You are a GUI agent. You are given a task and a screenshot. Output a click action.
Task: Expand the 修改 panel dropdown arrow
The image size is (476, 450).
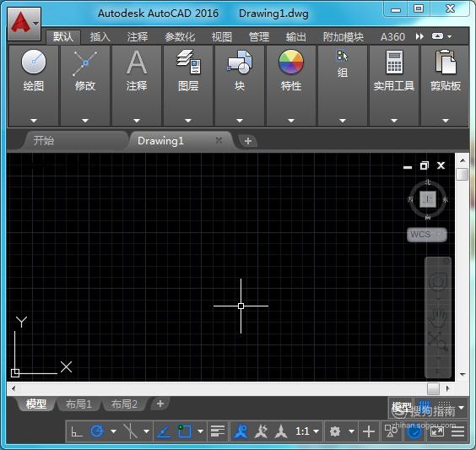coord(85,121)
